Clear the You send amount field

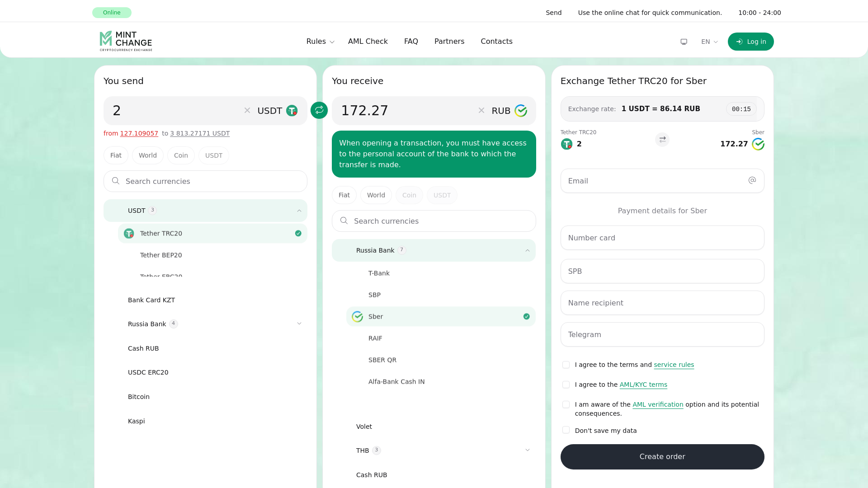click(x=247, y=110)
